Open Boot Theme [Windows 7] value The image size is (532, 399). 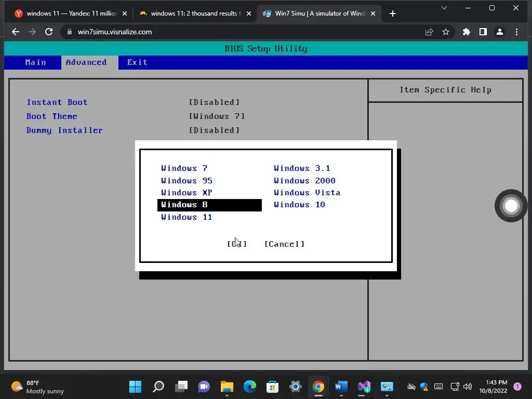[217, 116]
